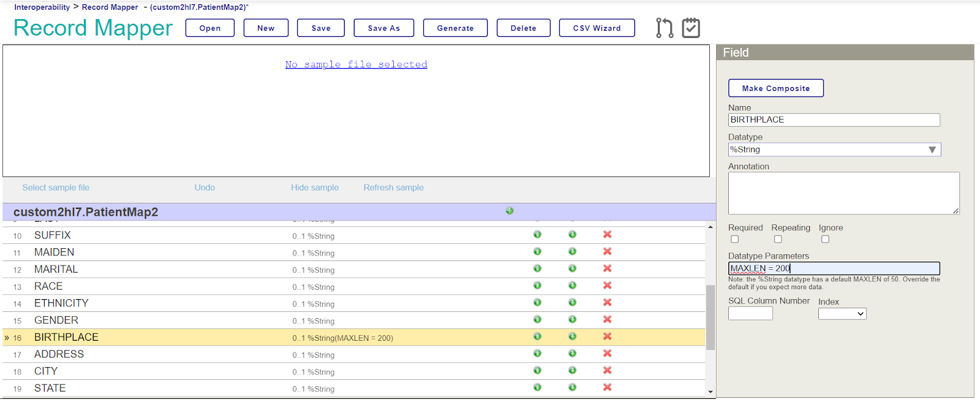The width and height of the screenshot is (980, 402).
Task: Open the source control icon in the toolbar
Action: click(x=665, y=28)
